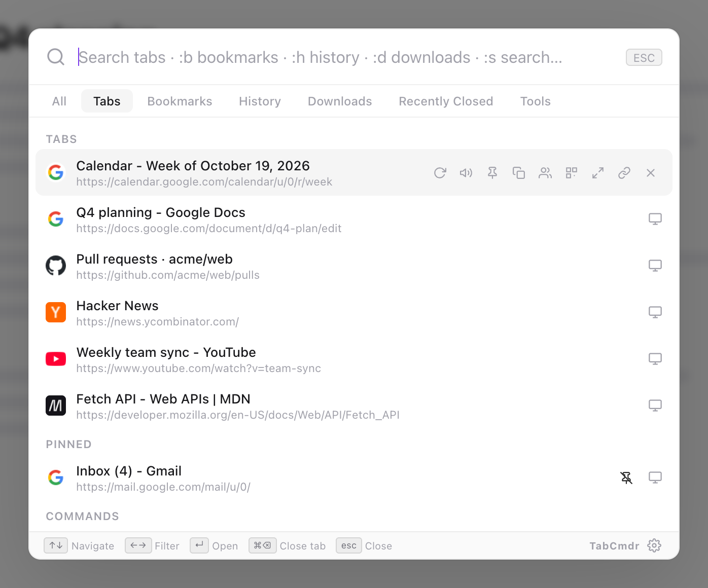
Task: Switch to the Bookmarks filter tab
Action: click(x=180, y=101)
